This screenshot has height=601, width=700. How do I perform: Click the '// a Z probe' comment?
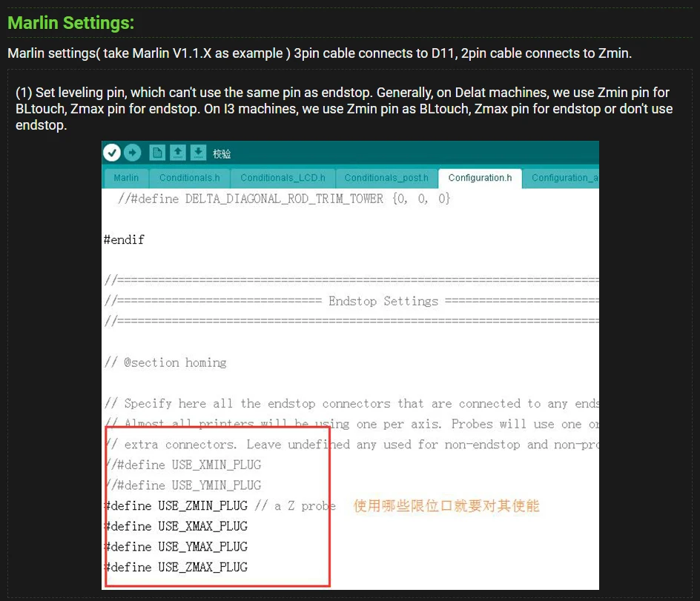(x=295, y=506)
